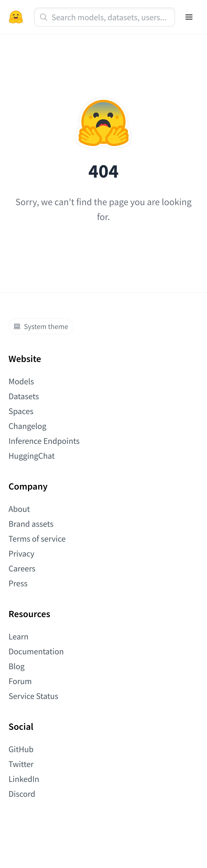Click the Hugging Face logo icon

click(x=16, y=17)
